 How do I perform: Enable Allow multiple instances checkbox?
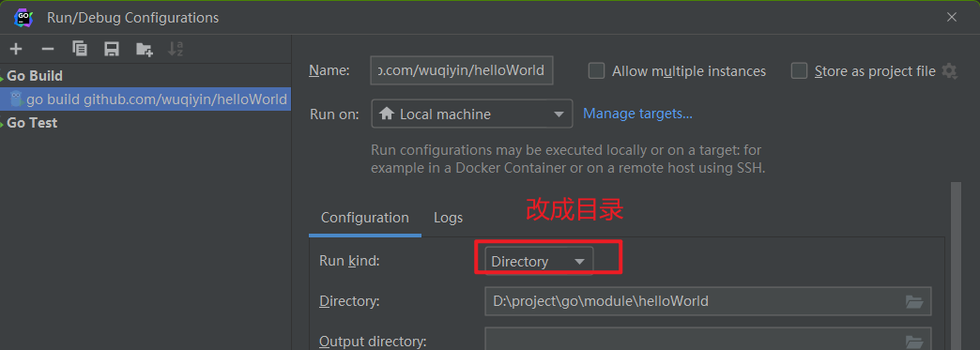tap(596, 71)
